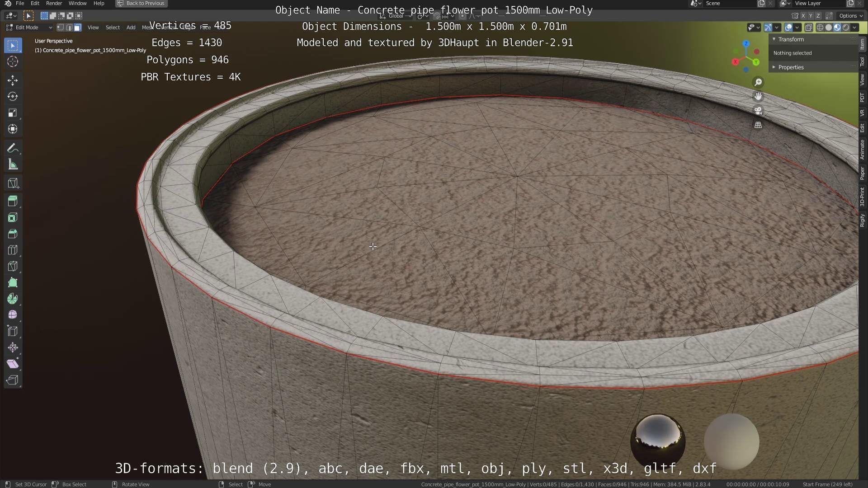This screenshot has width=868, height=488.
Task: Click the Back to Previous button
Action: 141,3
